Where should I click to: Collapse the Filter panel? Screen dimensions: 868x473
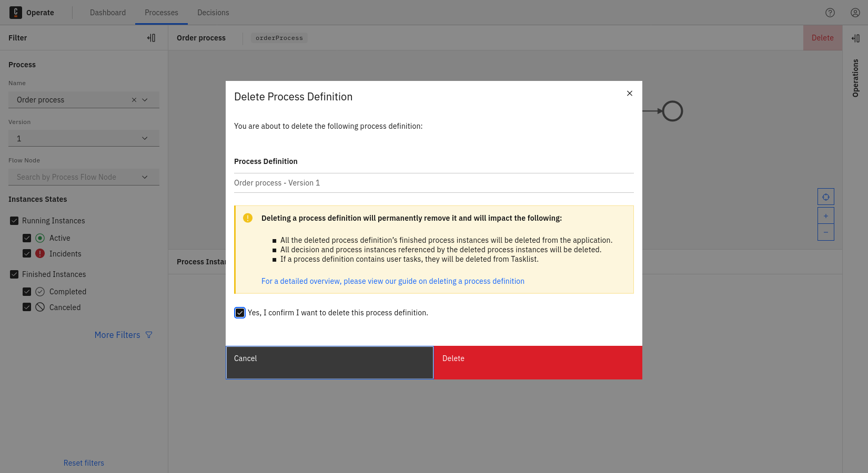151,37
